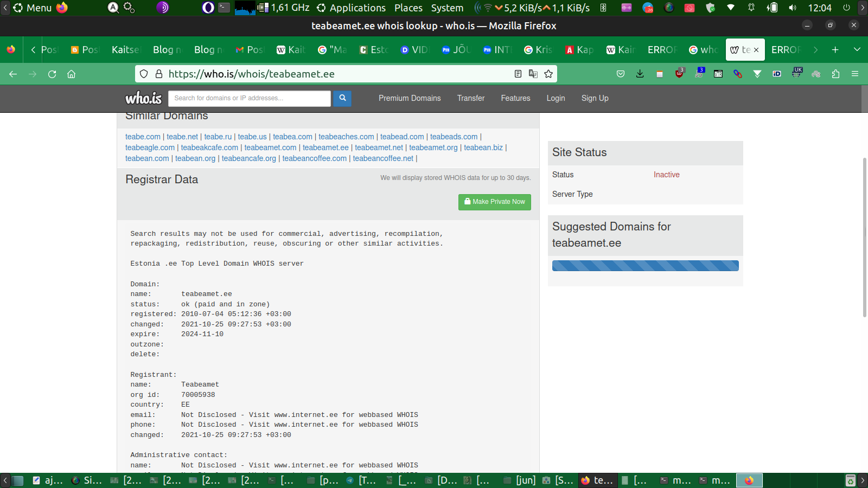The width and height of the screenshot is (868, 488).
Task: Click the ID extension toolbar icon
Action: pos(777,74)
